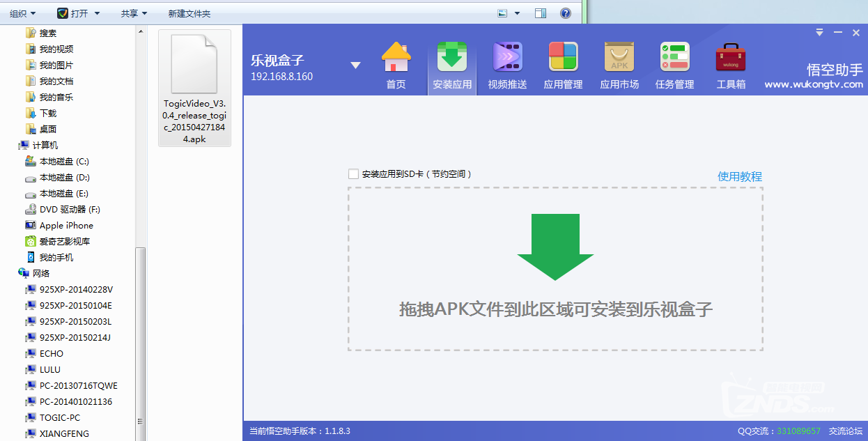Click the Apple iPhone device icon
The image size is (868, 441).
(31, 225)
